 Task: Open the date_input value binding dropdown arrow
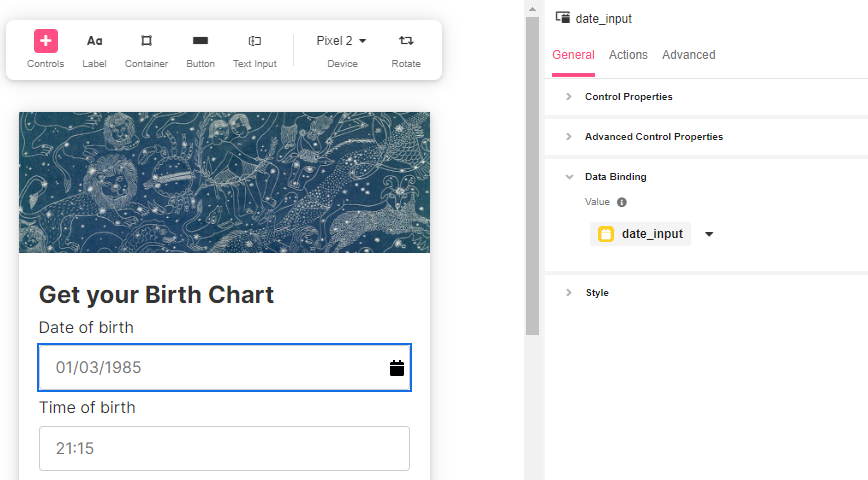(x=709, y=234)
